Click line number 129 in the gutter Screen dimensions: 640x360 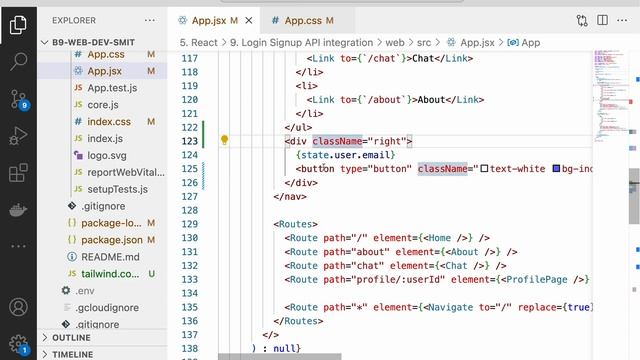pyautogui.click(x=189, y=224)
